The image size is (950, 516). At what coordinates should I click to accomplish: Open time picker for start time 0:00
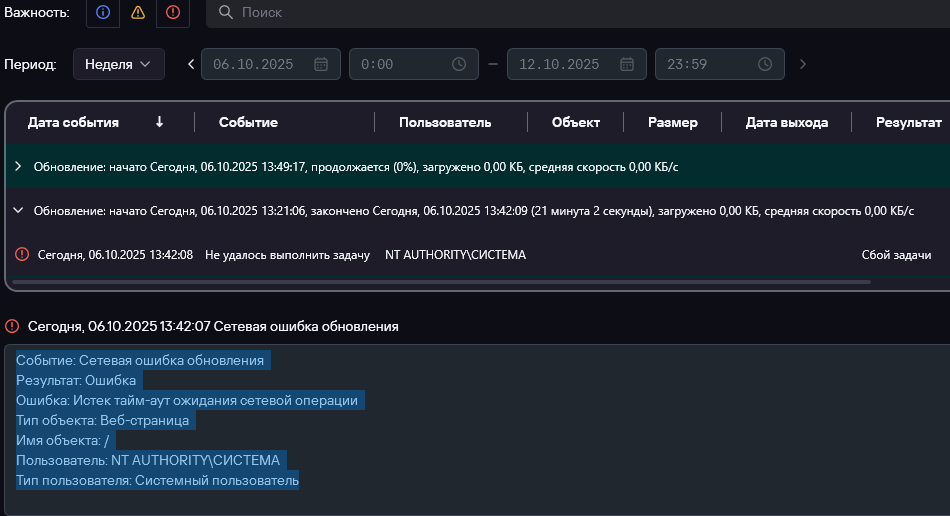click(x=459, y=64)
